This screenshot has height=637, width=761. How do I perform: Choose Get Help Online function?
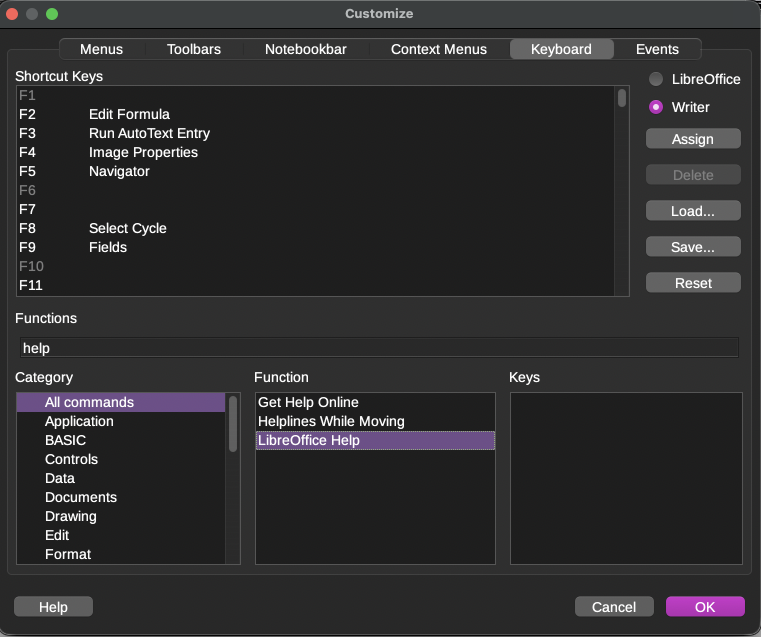(308, 402)
